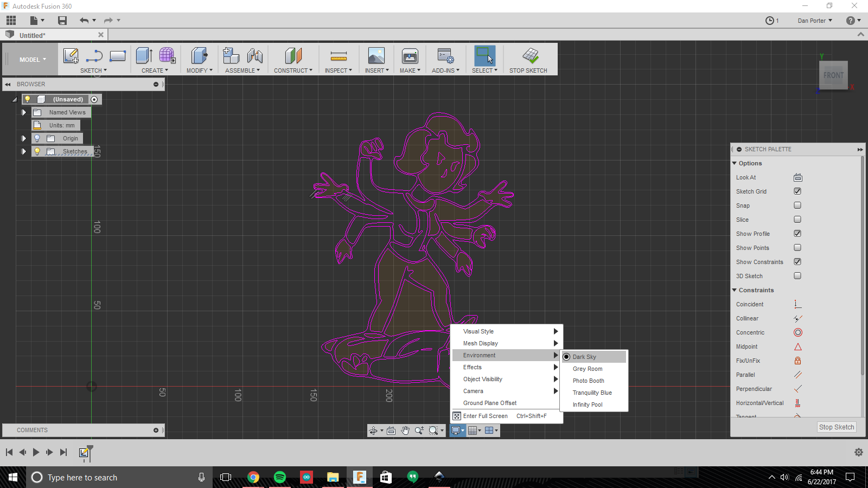Image resolution: width=868 pixels, height=488 pixels.
Task: Click the Windows Start button
Action: point(13,477)
